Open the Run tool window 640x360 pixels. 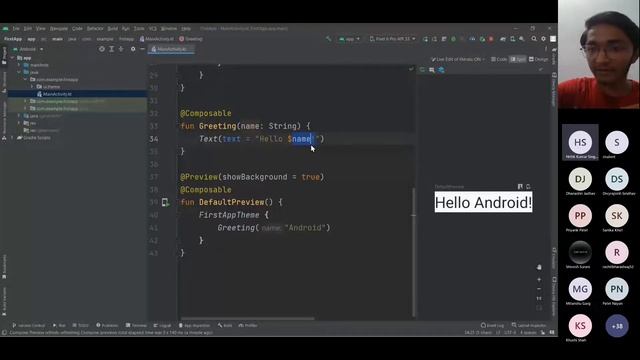[x=59, y=325]
